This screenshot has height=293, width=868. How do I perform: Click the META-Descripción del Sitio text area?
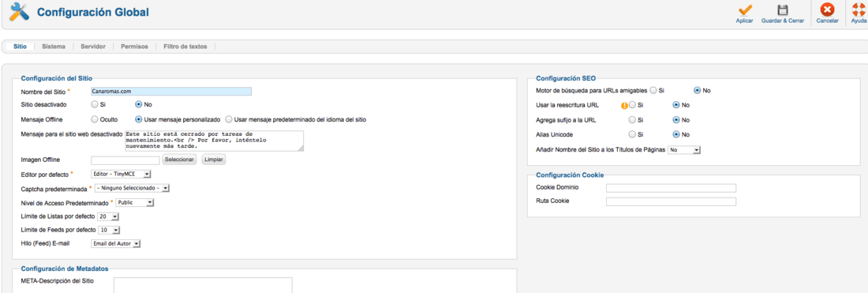click(203, 285)
